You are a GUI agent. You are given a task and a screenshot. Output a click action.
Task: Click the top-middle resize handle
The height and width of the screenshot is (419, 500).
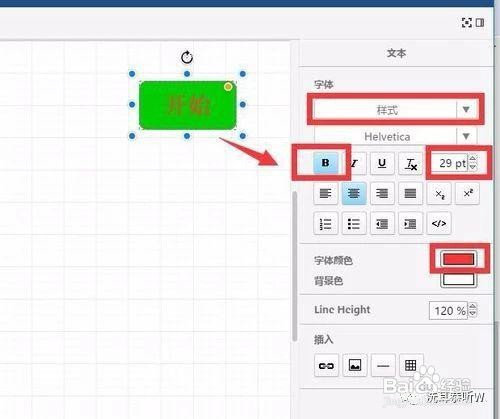click(187, 74)
